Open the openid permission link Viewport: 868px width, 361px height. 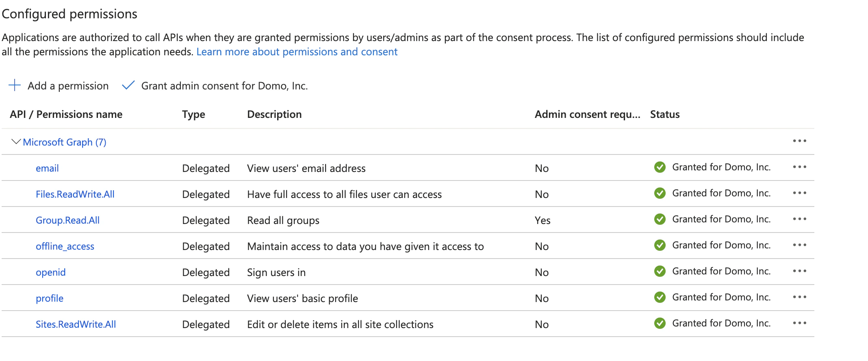(50, 272)
